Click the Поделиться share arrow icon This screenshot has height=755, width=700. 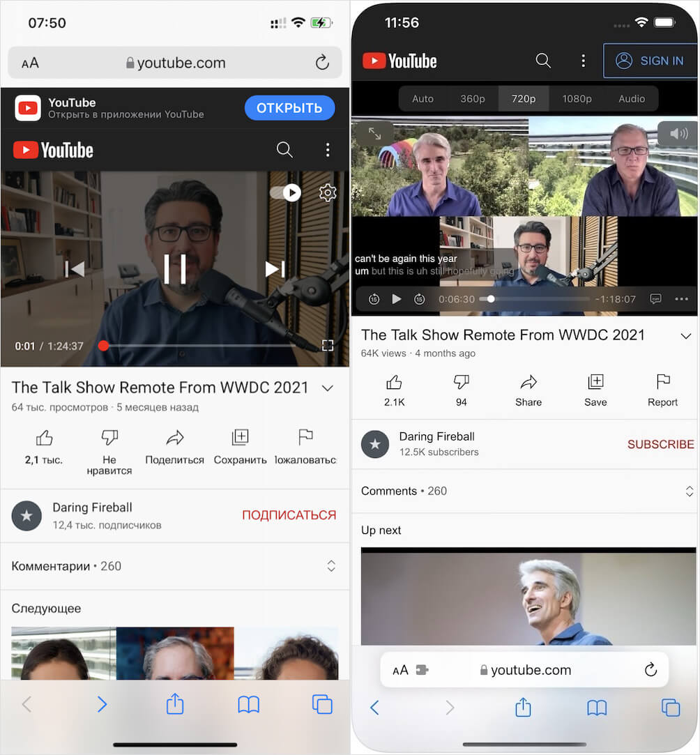[x=174, y=438]
